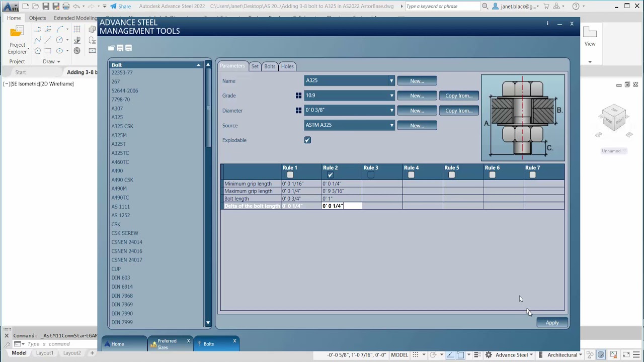Open the Objects ribbon tab
Screen dimensions: 644x362
(37, 18)
